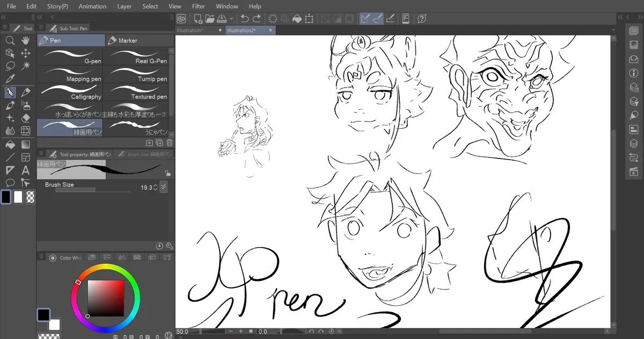Screen dimensions: 644x339
Task: Select the Zoom magnifier tool
Action: pyautogui.click(x=10, y=40)
